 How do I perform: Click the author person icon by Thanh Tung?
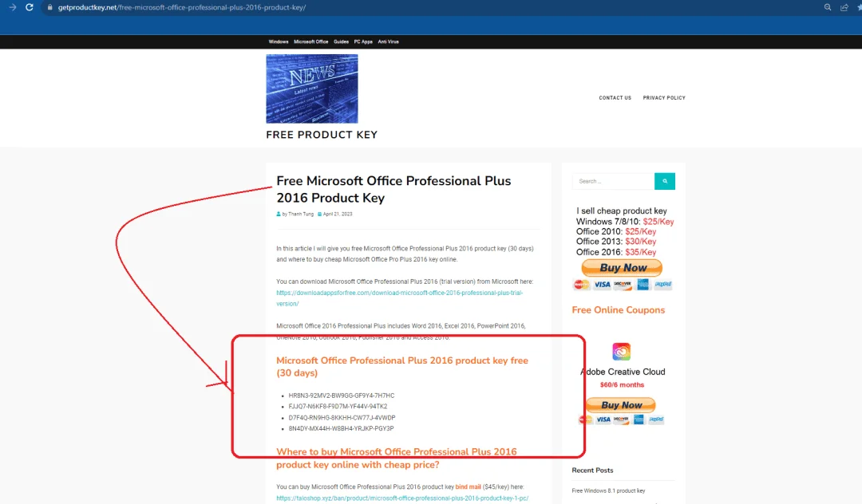[x=279, y=214]
